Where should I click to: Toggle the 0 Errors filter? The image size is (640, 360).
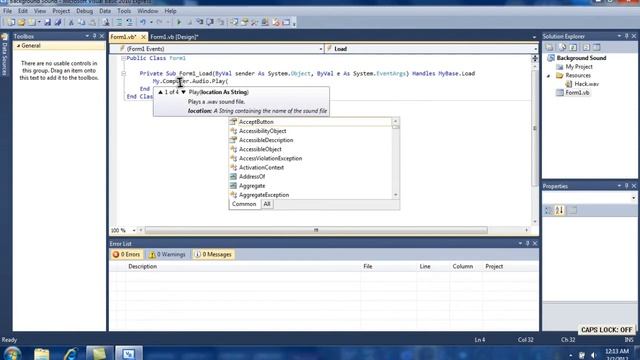click(127, 254)
